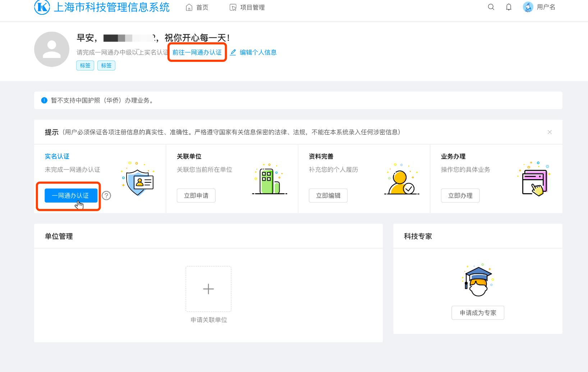Click the plus icon to add associated unit
Viewport: 588px width, 372px height.
point(208,289)
